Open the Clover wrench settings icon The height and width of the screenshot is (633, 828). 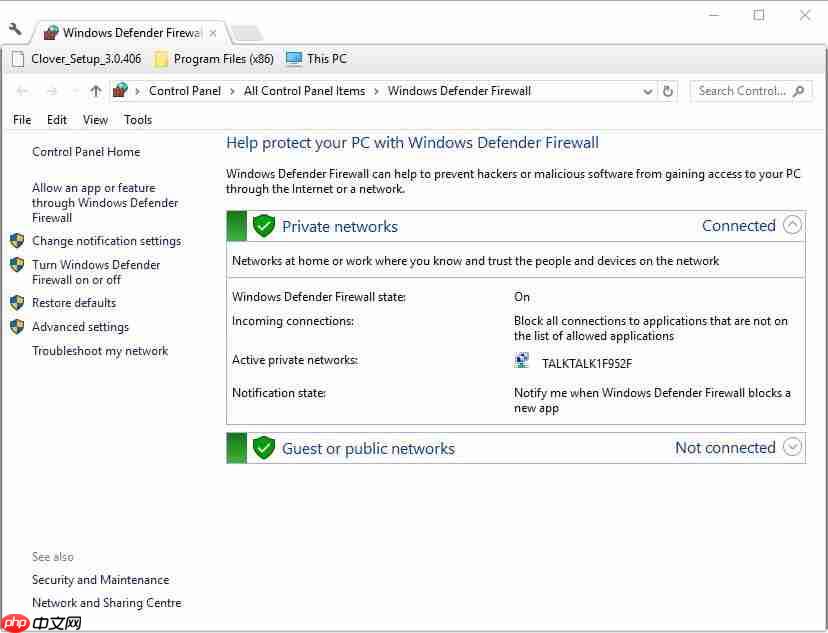pos(15,29)
